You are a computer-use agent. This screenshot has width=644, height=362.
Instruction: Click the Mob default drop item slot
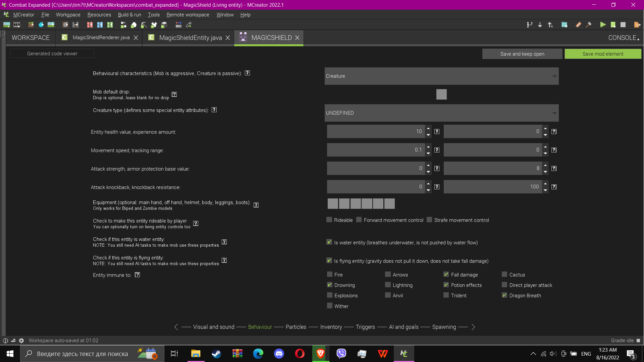(441, 94)
